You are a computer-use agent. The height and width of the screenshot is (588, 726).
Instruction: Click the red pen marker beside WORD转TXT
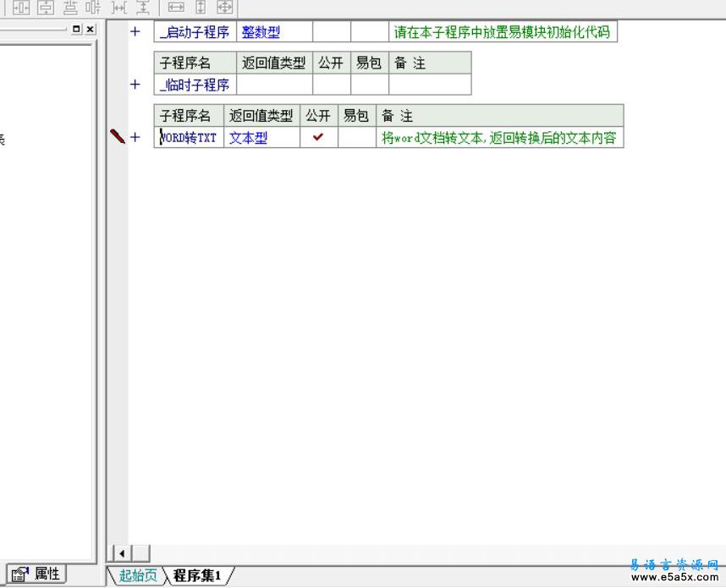click(x=117, y=136)
